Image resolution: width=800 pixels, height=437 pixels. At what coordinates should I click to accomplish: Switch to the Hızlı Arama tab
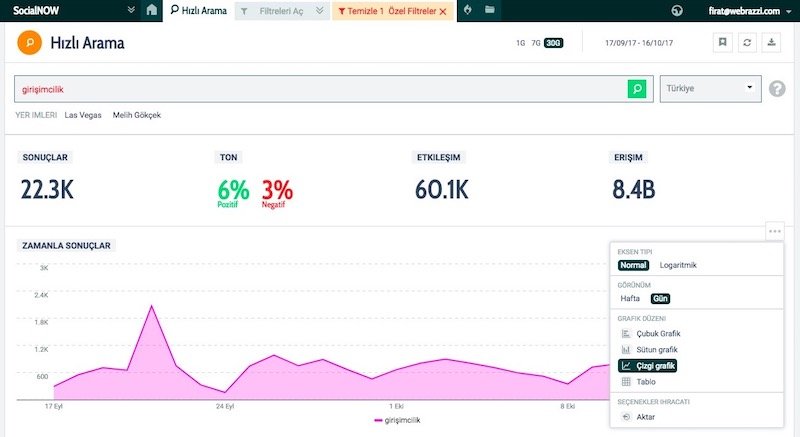tap(199, 10)
